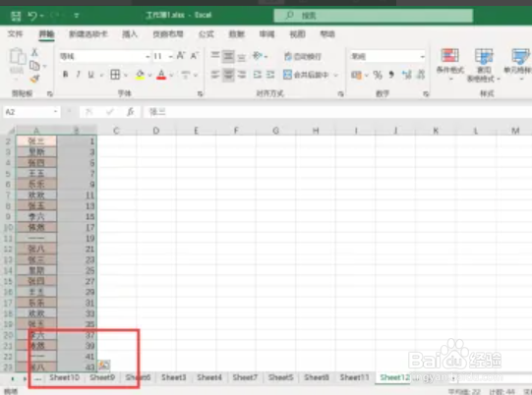Toggle Middle Align
The width and height of the screenshot is (532, 395).
[228, 56]
